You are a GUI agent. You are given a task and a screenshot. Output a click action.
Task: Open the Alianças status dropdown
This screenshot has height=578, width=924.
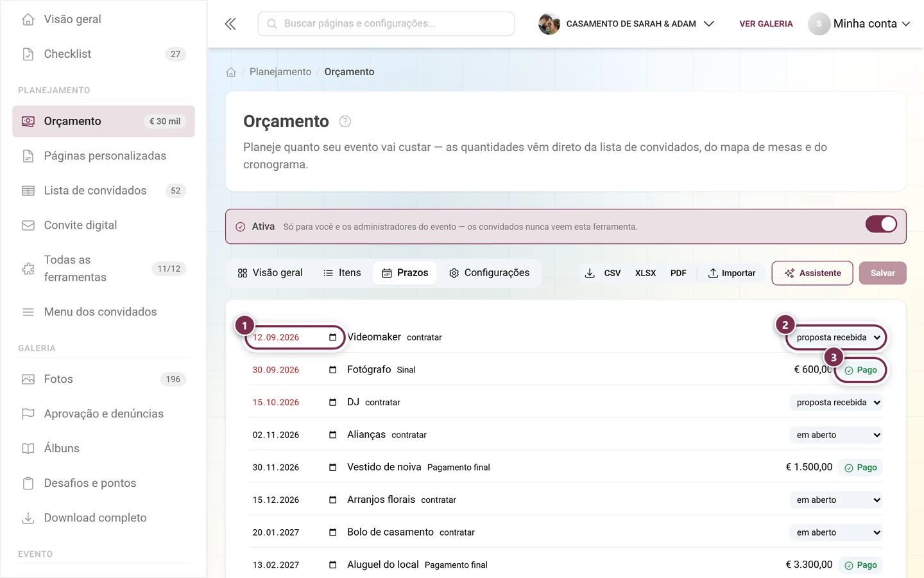tap(836, 435)
